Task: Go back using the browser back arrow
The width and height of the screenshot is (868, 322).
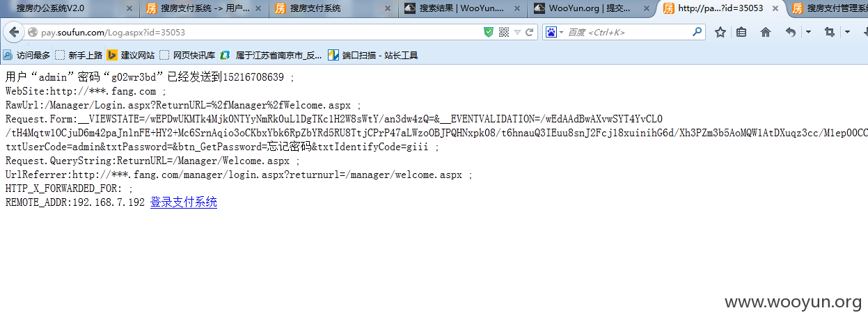Action: 13,32
